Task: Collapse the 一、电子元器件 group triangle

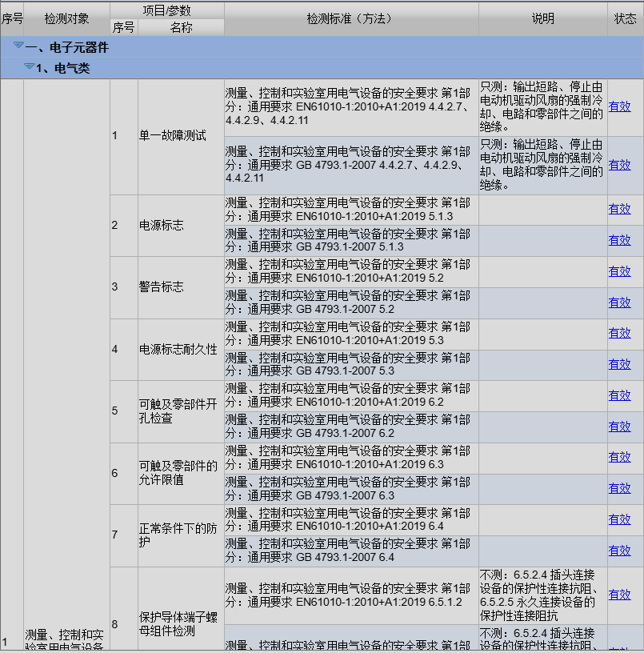Action: (x=18, y=46)
